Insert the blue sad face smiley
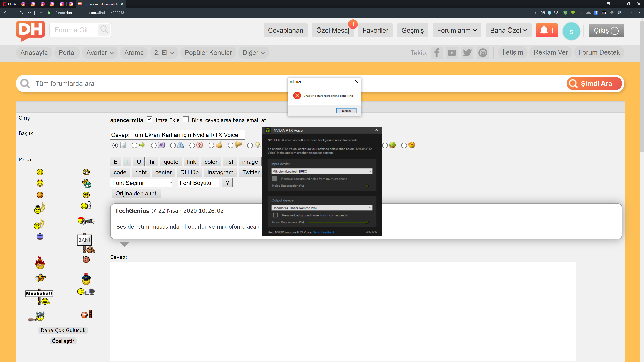Screen dimensions: 644x362 click(40, 237)
